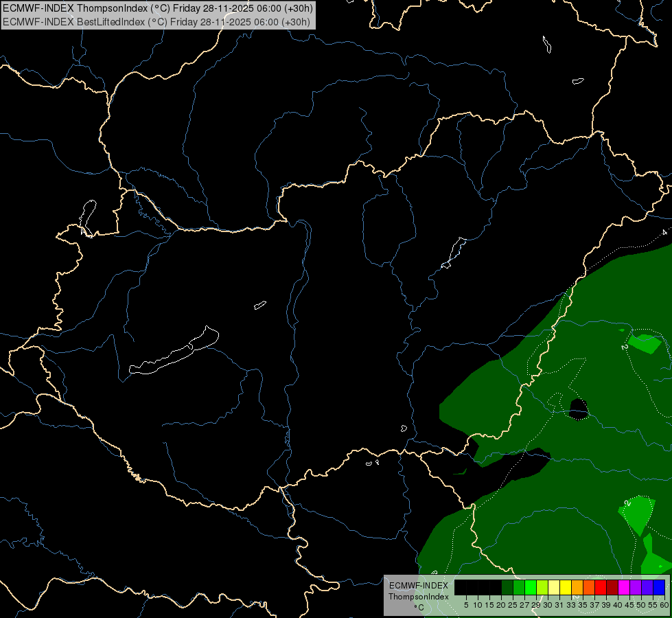
Task: Click the contour label '4' at right edge
Action: pos(664,233)
